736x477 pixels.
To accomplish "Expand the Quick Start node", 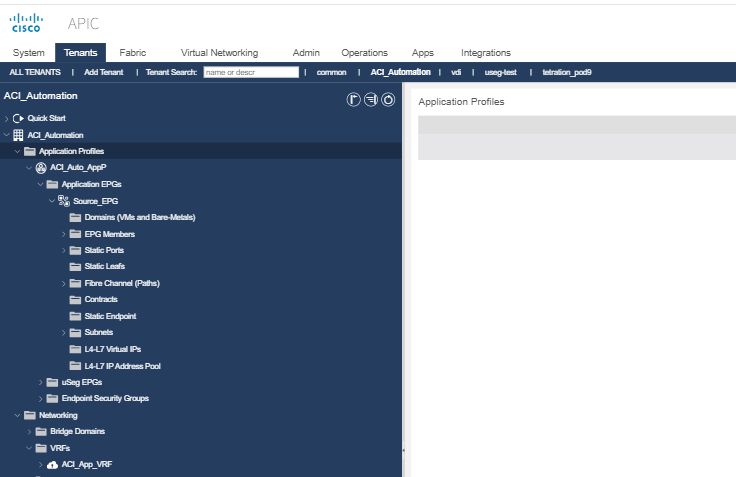I will (7, 118).
